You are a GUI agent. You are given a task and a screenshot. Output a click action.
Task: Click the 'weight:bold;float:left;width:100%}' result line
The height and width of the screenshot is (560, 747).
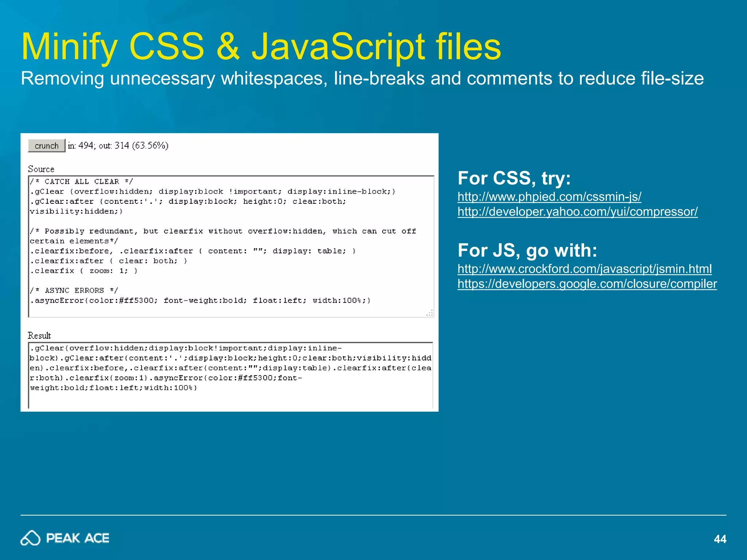pos(113,388)
